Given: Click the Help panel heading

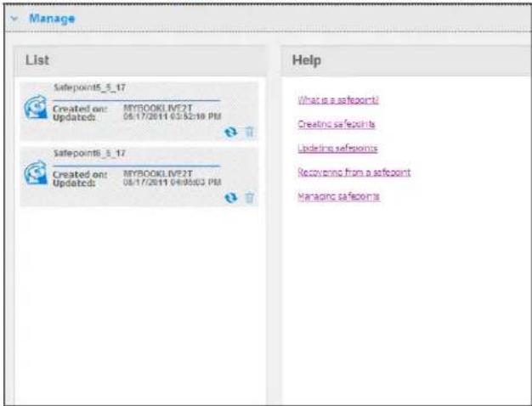Looking at the screenshot, I should point(307,60).
